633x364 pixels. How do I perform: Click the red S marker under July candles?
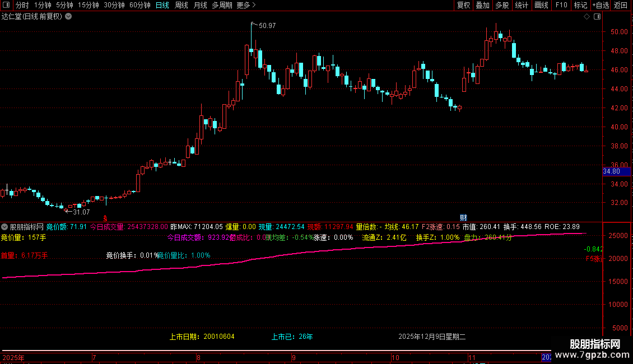(105, 218)
